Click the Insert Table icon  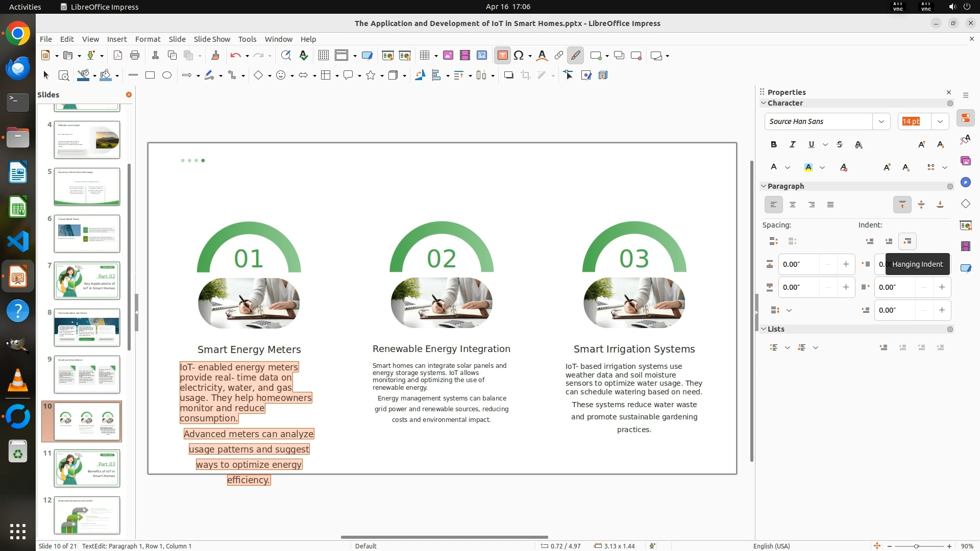(x=424, y=56)
